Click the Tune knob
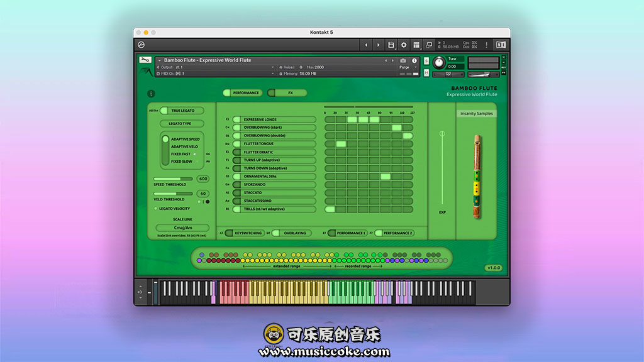Viewport: 644px width, 362px height. [x=438, y=62]
